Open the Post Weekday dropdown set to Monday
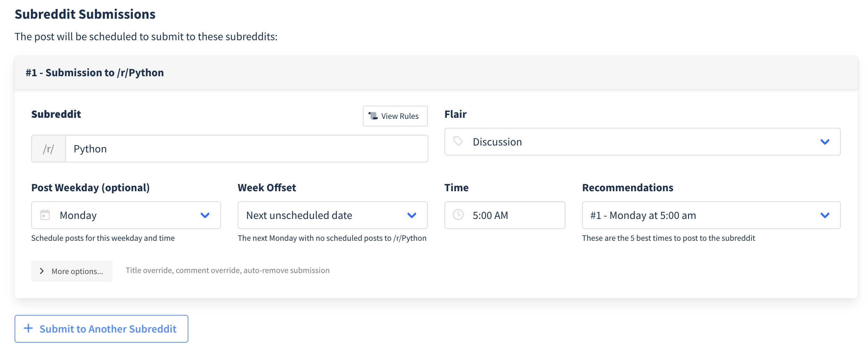 (126, 215)
